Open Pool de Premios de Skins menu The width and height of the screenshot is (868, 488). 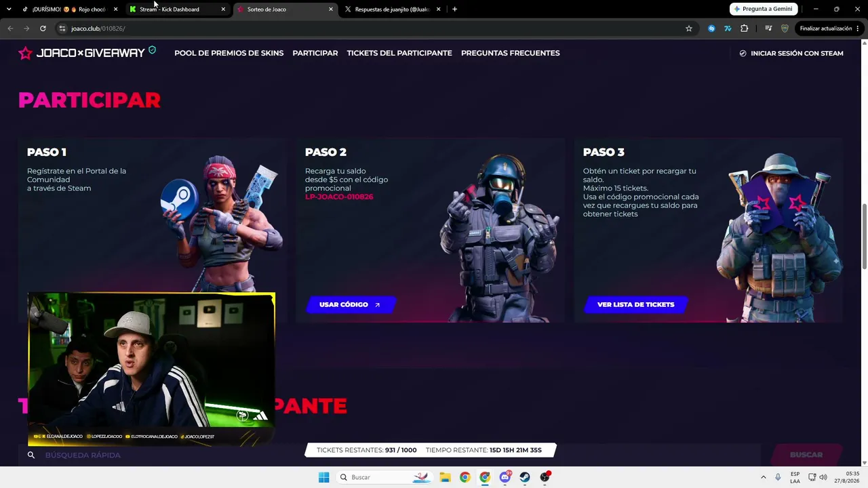pyautogui.click(x=229, y=53)
